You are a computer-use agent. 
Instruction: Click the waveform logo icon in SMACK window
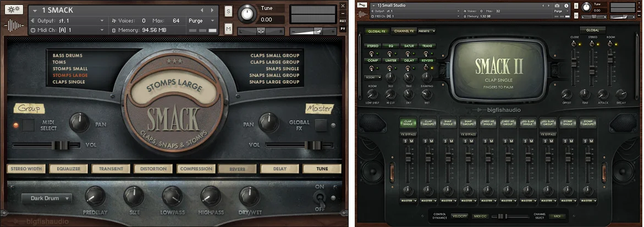[x=14, y=25]
